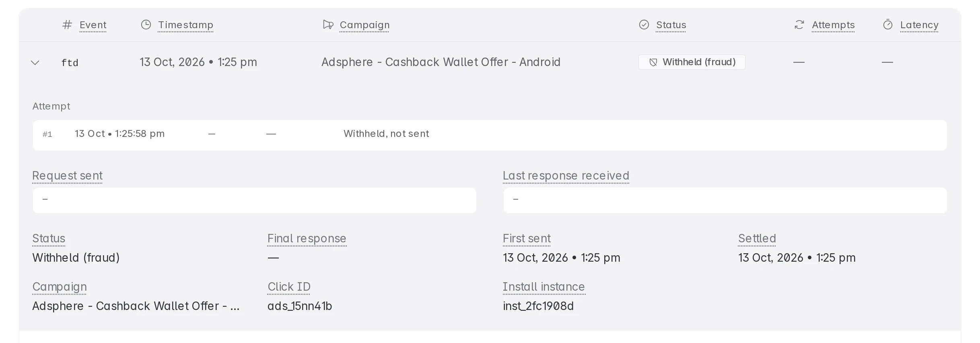
Task: Click the hash icon beside Event header
Action: pyautogui.click(x=67, y=25)
